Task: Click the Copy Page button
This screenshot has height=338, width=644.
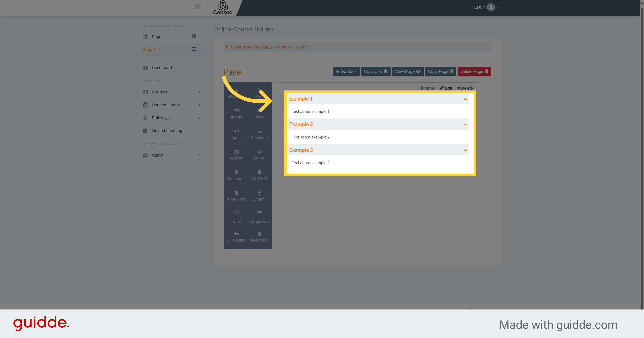Action: point(440,71)
